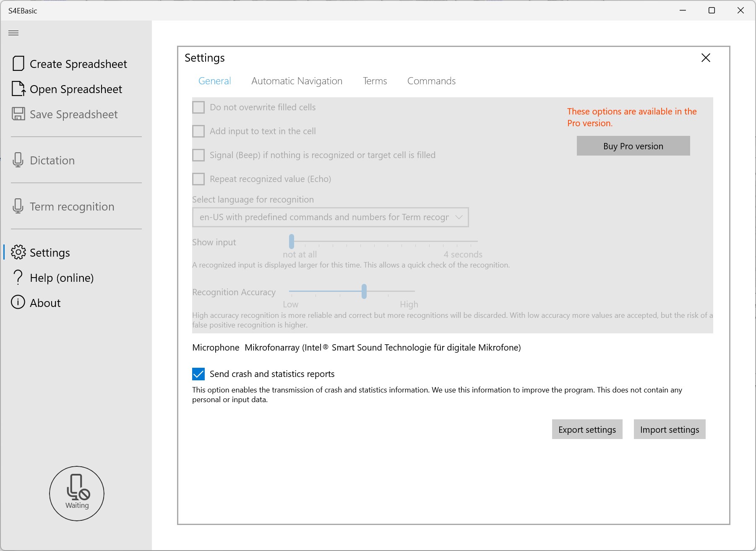
Task: Click the Open Spreadsheet file icon
Action: [18, 89]
